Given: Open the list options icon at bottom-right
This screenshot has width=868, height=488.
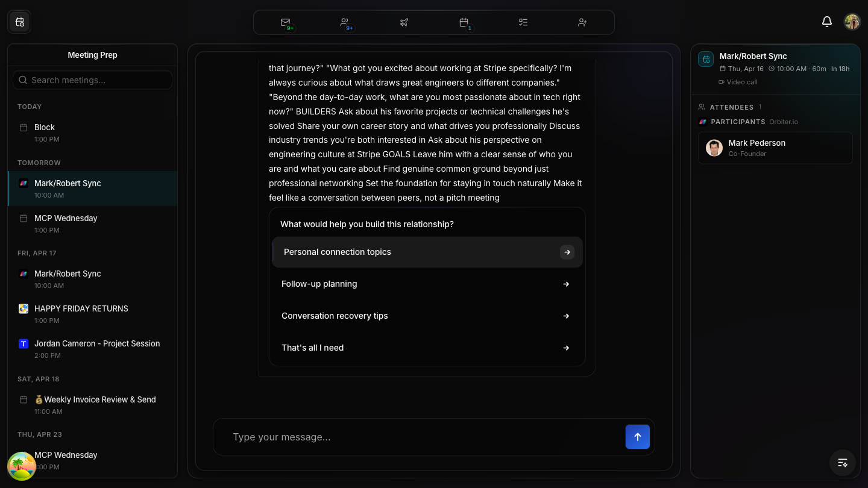Looking at the screenshot, I should 842,463.
